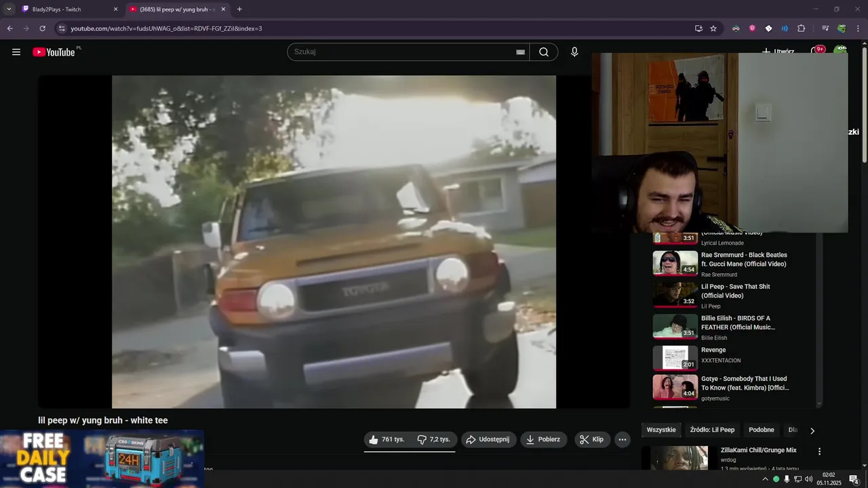Viewport: 868px width, 488px height.
Task: Open the Chrome profile frog avatar
Action: (x=842, y=28)
